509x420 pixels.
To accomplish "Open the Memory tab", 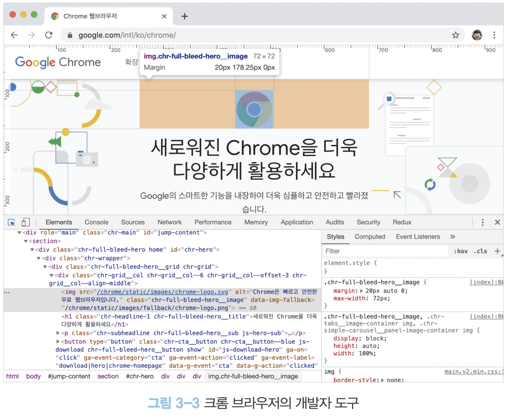I will click(x=256, y=222).
